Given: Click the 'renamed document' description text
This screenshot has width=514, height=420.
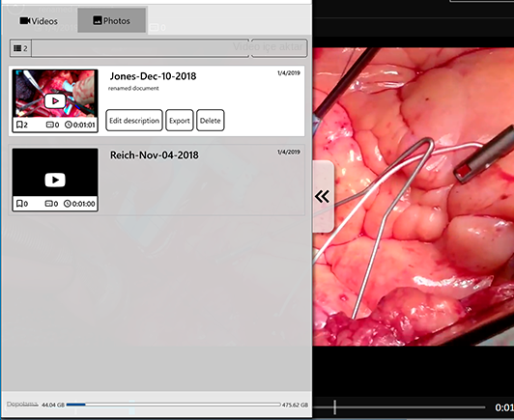Looking at the screenshot, I should click(x=133, y=88).
